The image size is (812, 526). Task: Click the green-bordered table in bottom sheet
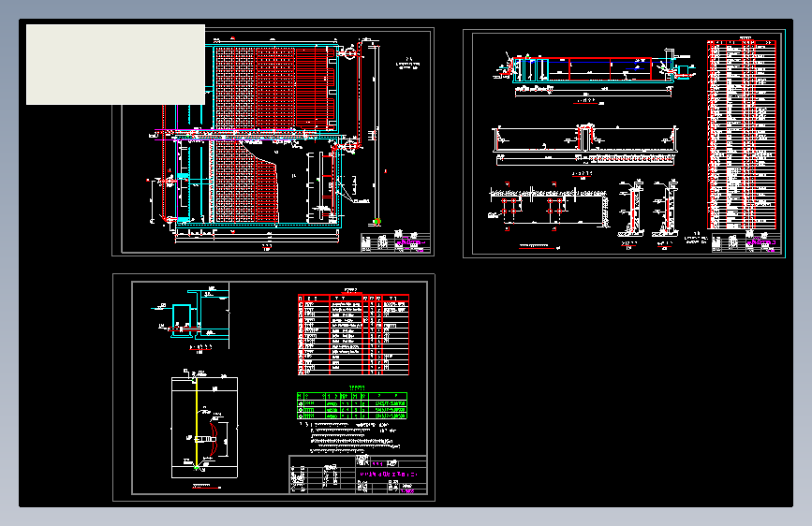click(352, 405)
